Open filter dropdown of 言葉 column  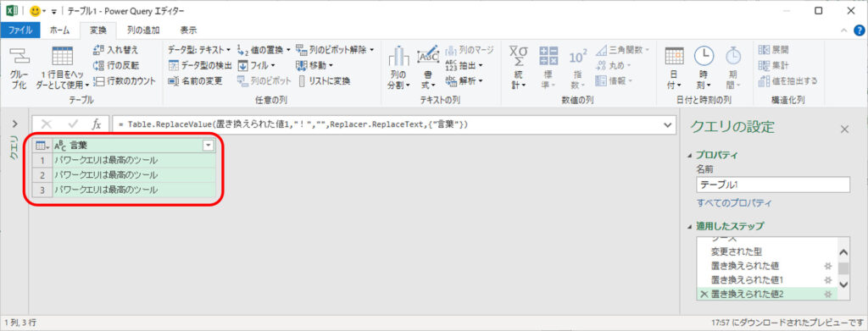tap(209, 146)
